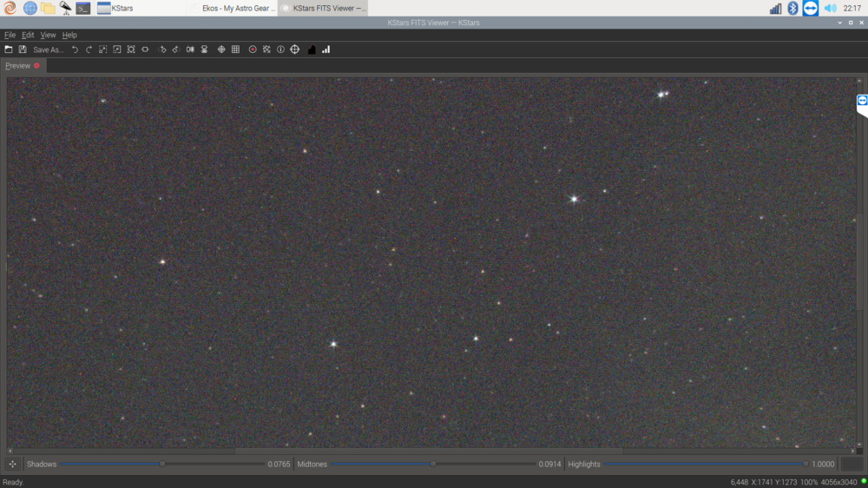868x488 pixels.
Task: Show the histogram icon
Action: tap(312, 49)
